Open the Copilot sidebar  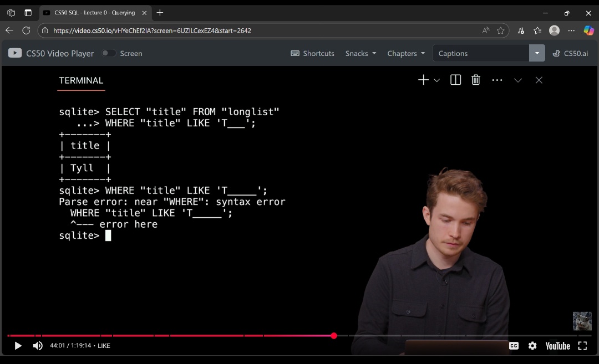(588, 30)
